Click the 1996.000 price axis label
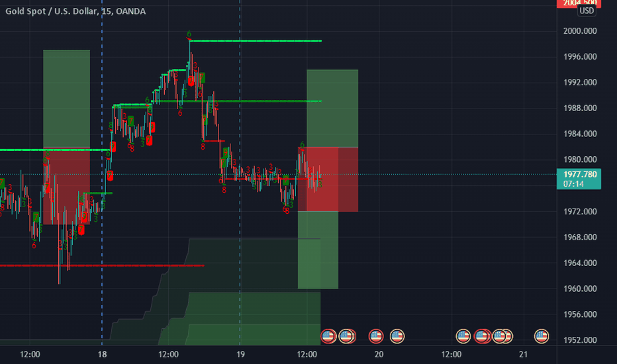Image resolution: width=617 pixels, height=364 pixels. pyautogui.click(x=580, y=57)
